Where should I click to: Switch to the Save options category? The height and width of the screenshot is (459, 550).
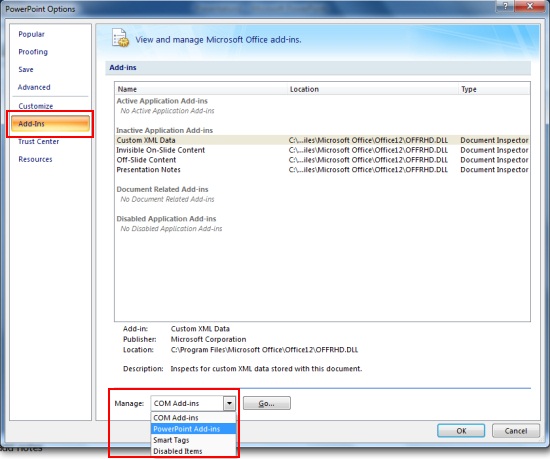[26, 69]
